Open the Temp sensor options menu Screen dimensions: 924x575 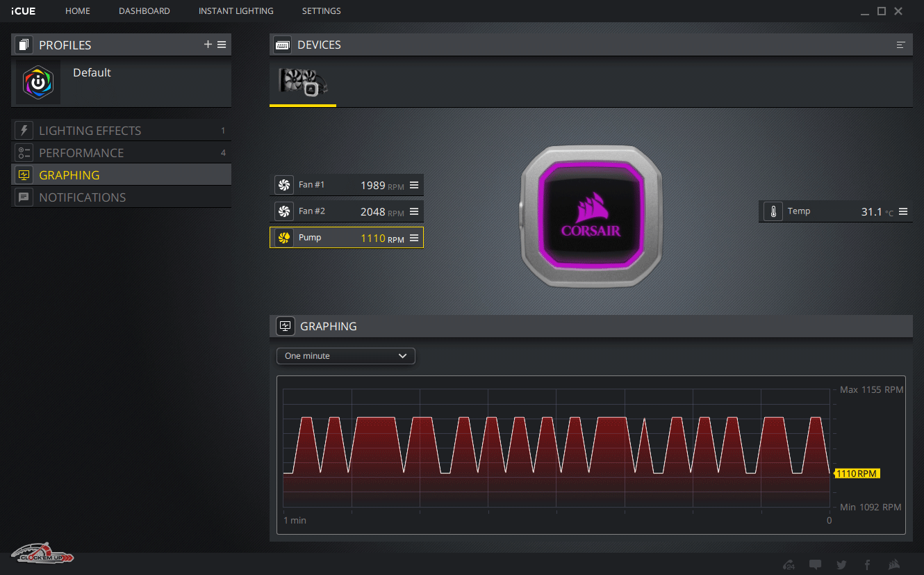903,211
